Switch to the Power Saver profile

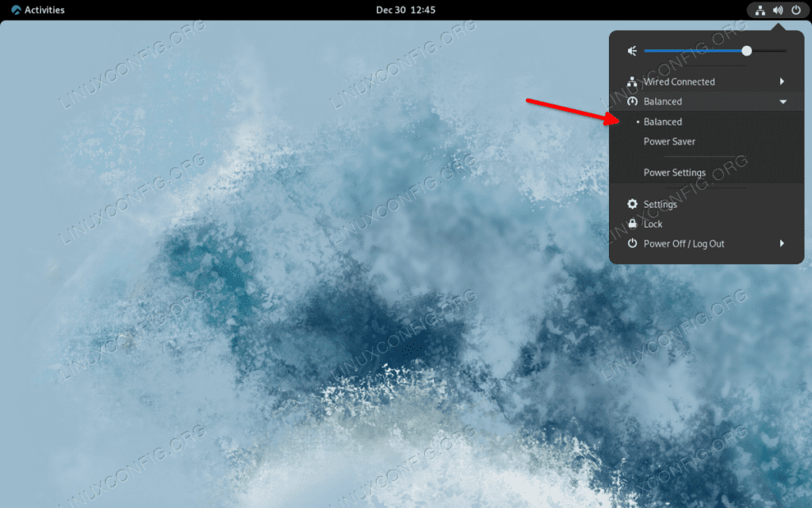(707, 141)
